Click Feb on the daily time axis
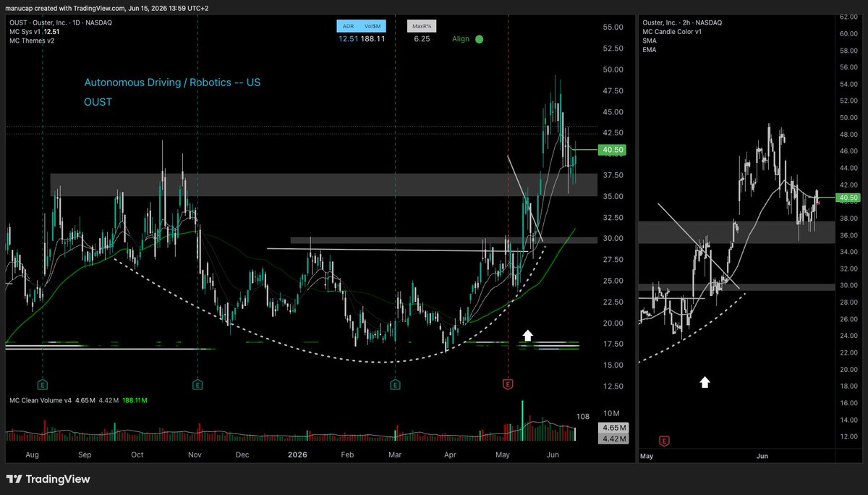 point(346,455)
